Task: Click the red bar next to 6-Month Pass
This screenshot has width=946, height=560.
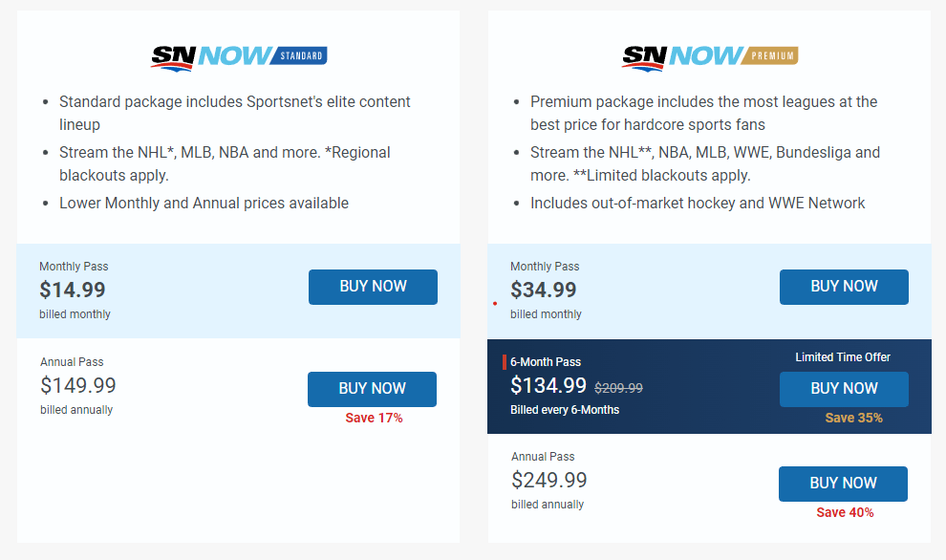Action: click(506, 361)
